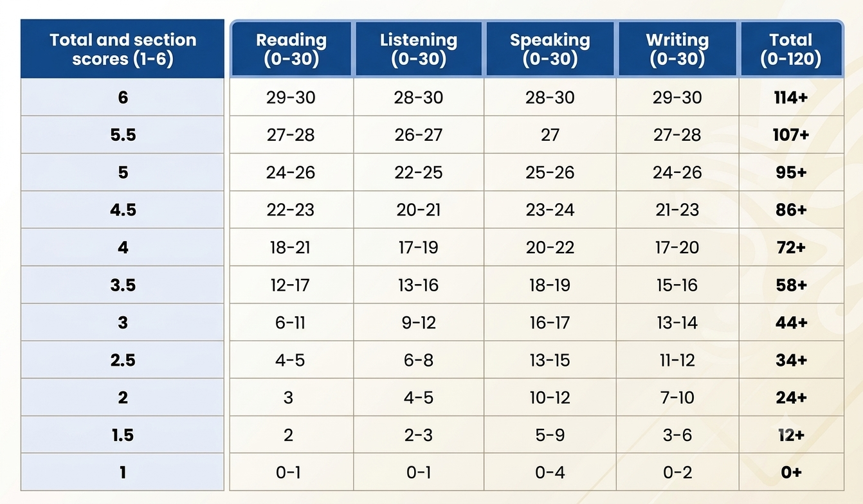
Task: Click the Speaking (0-30) header cell
Action: (550, 50)
